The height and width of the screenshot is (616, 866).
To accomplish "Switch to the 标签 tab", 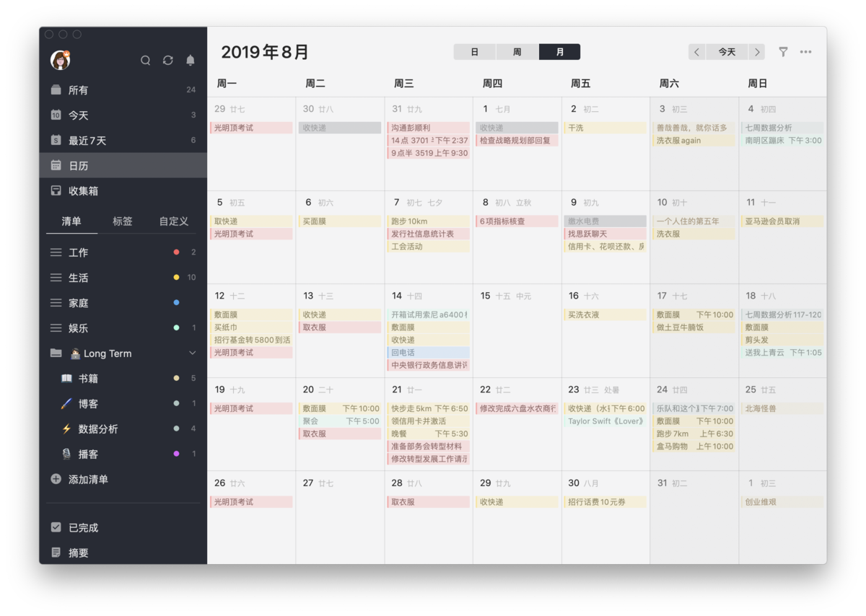I will pos(123,221).
